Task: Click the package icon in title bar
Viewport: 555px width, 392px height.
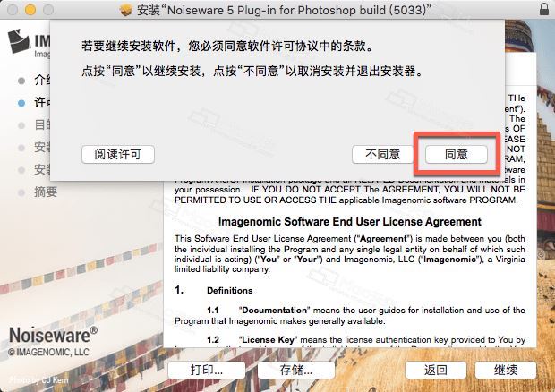Action: (x=125, y=10)
